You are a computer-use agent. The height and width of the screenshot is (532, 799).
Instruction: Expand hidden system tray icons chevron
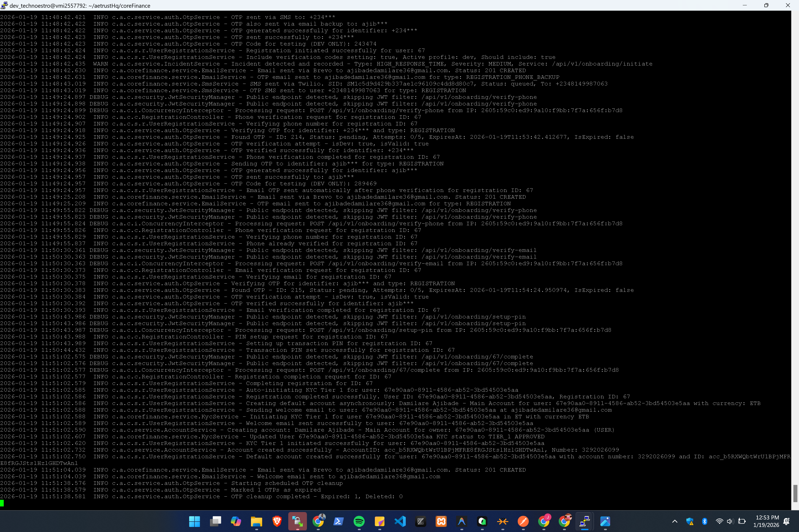[x=675, y=521]
